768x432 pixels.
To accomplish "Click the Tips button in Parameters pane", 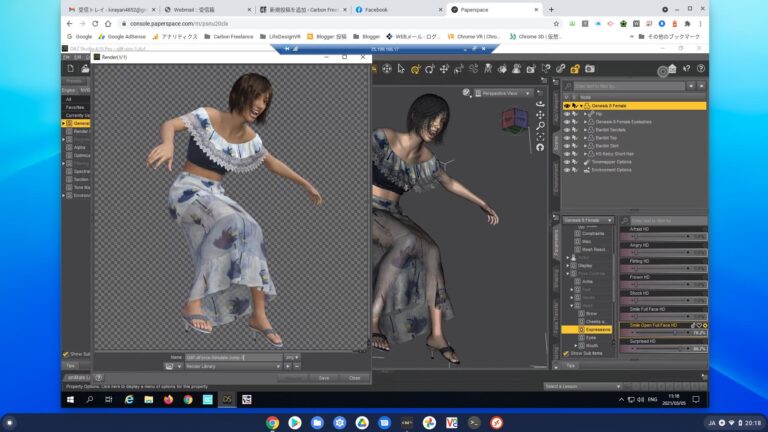I will tap(571, 366).
